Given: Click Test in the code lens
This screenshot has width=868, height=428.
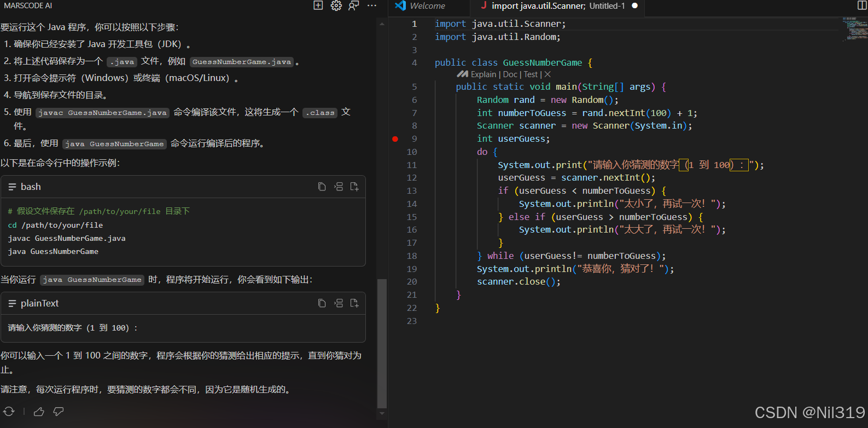Looking at the screenshot, I should [x=531, y=74].
